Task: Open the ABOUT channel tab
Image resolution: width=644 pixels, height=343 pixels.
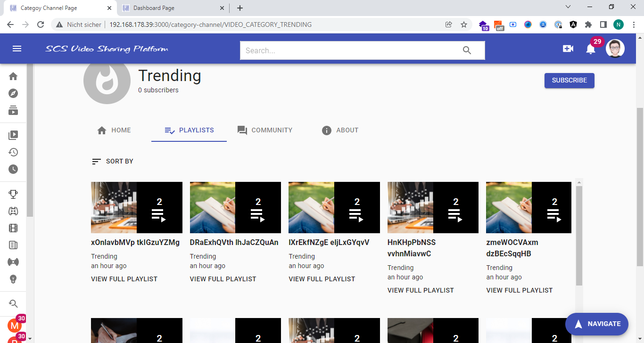Action: click(x=340, y=130)
